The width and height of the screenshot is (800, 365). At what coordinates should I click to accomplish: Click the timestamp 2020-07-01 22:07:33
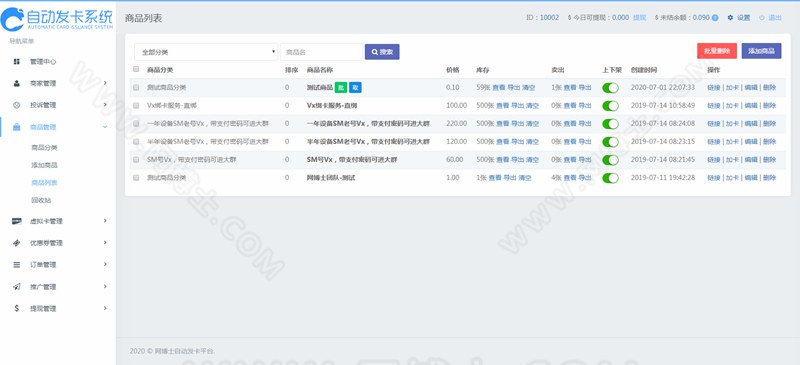pyautogui.click(x=663, y=87)
